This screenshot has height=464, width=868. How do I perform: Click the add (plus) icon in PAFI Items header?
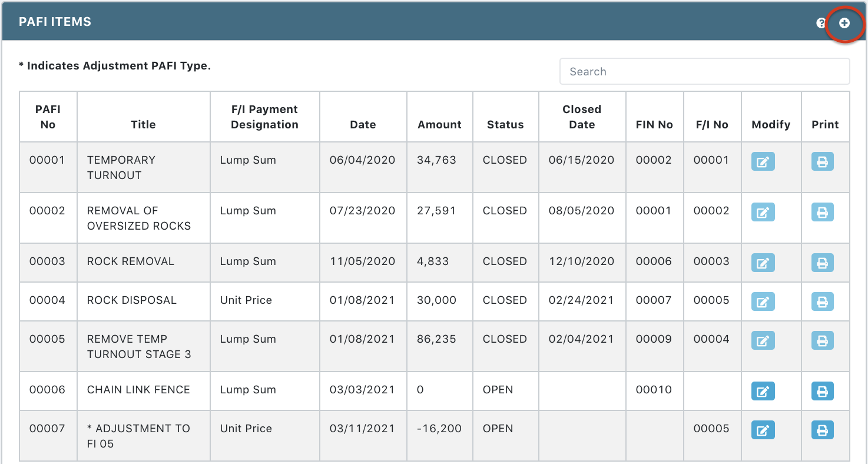(x=844, y=23)
